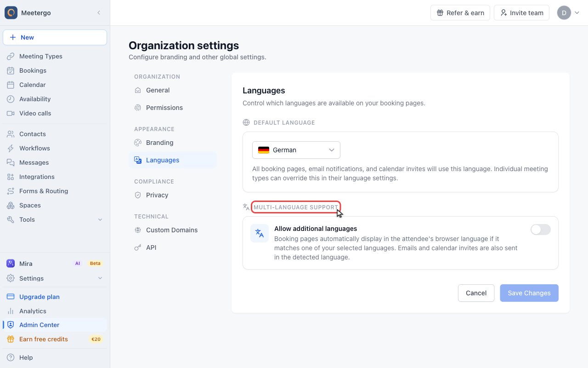Click the Meeting Types link icon

point(11,56)
